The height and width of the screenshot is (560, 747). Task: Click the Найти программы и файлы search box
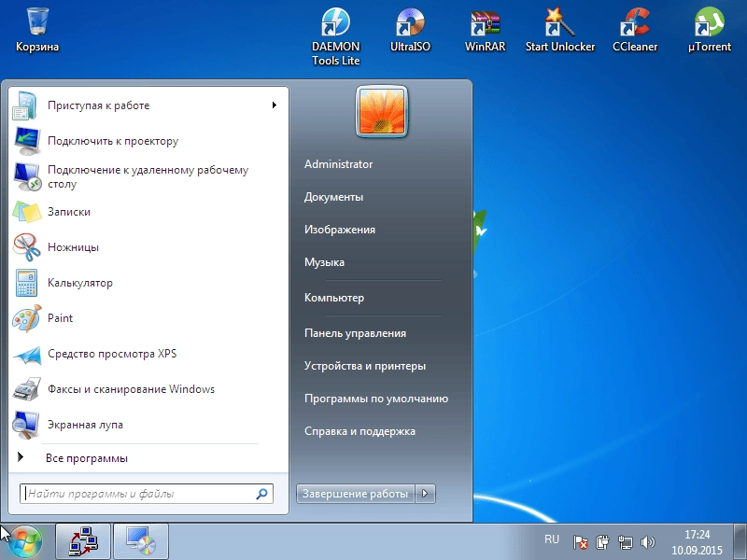147,494
